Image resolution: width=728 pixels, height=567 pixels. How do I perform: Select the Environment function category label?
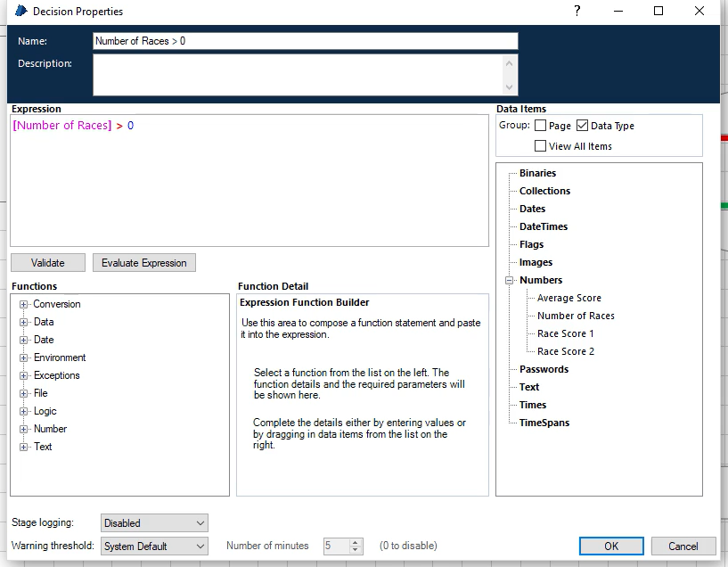pos(60,357)
